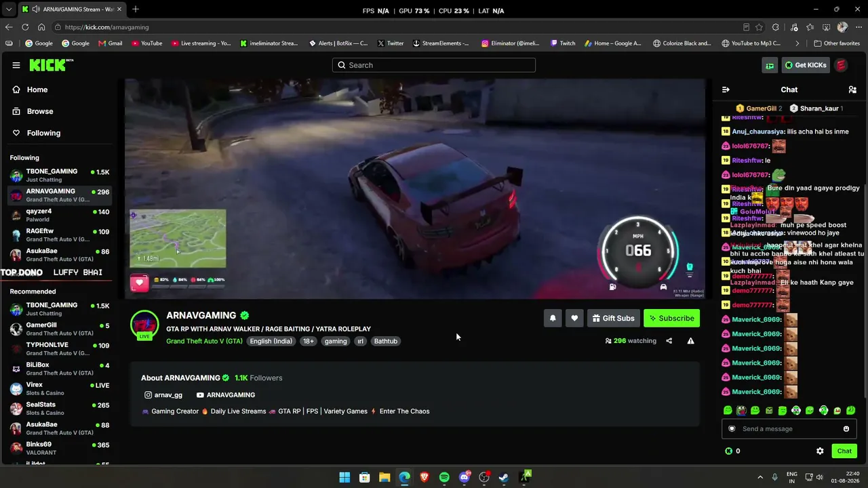
Task: Open the chat users list icon
Action: 852,89
